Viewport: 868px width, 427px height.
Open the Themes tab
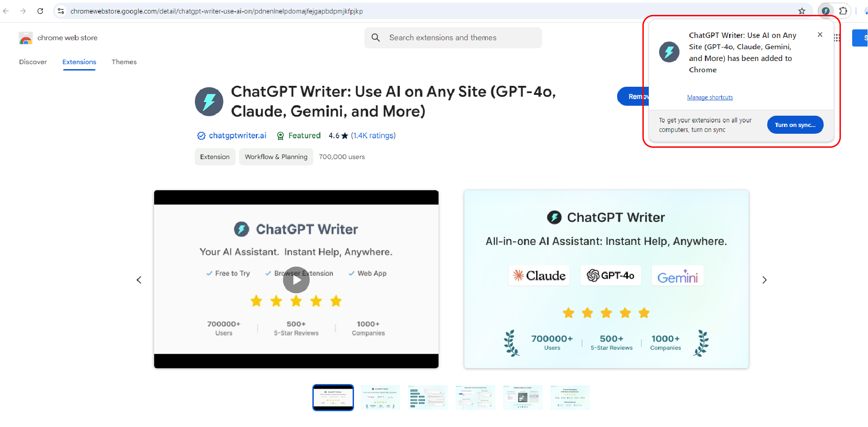coord(124,62)
